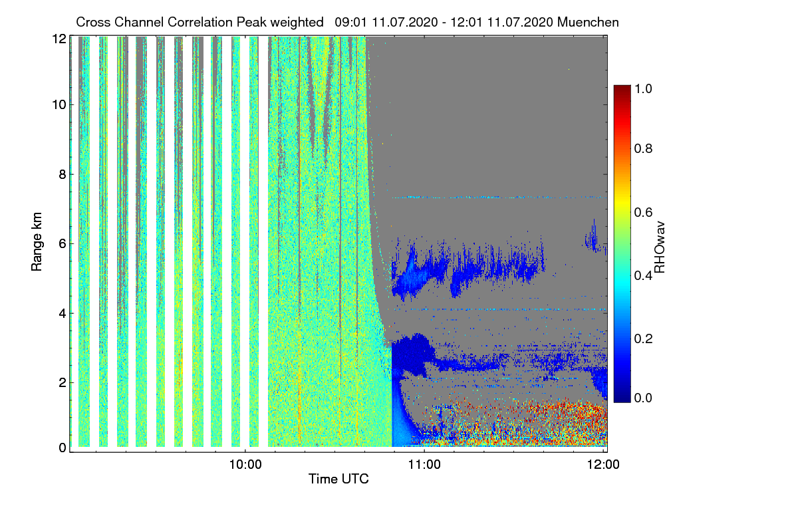Click the end time '12:01 11.07.2020' in the title
798x532 pixels.
coord(503,22)
